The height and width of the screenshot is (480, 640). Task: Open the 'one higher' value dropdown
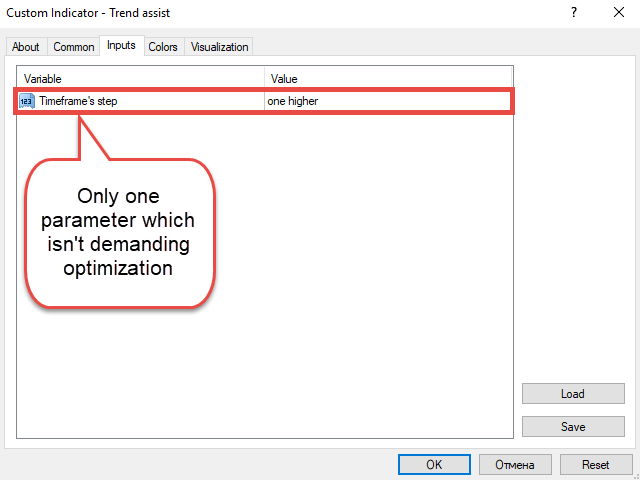[388, 101]
